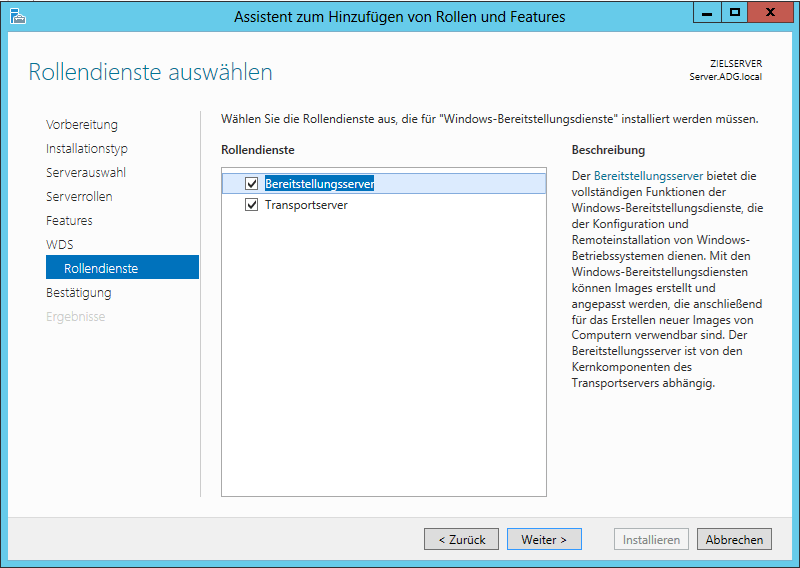Click the wizard icon in the title bar
The width and height of the screenshot is (800, 568).
coord(18,16)
